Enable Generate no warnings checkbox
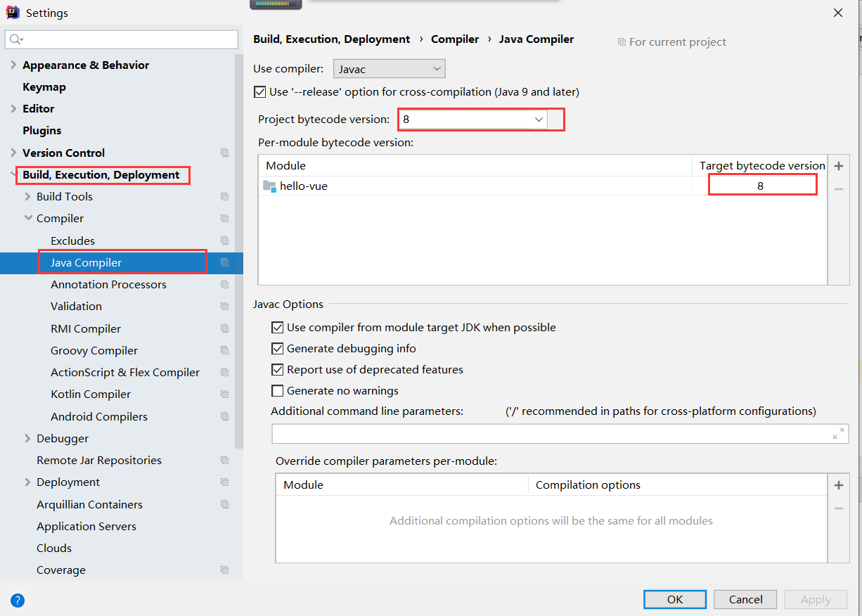Viewport: 862px width, 616px height. point(277,391)
